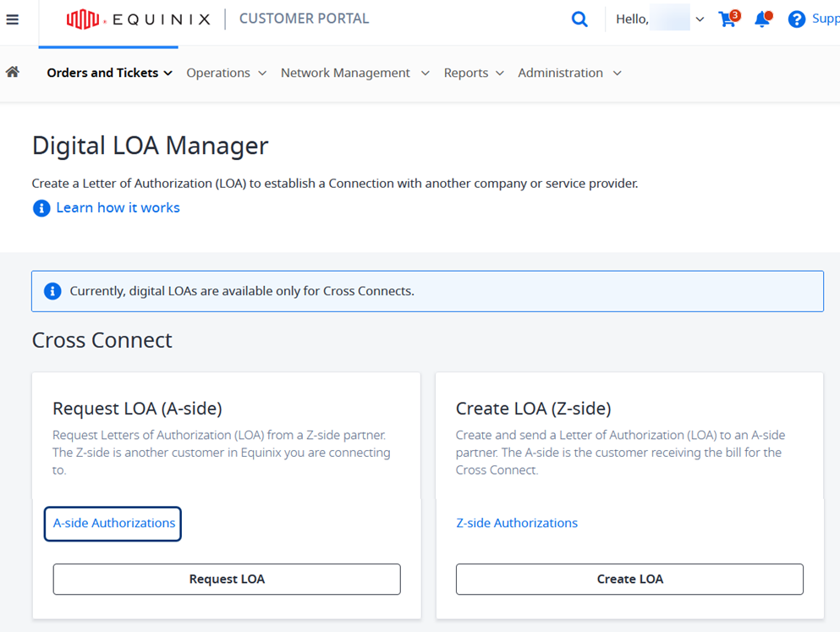The height and width of the screenshot is (632, 840).
Task: Open the Learn how it works link
Action: point(118,208)
